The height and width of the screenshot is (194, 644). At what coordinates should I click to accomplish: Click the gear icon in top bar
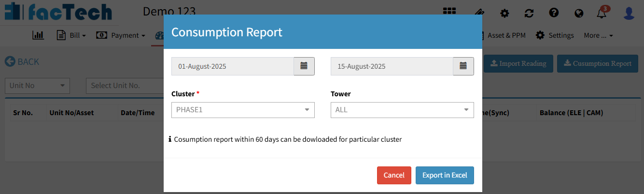click(x=504, y=13)
